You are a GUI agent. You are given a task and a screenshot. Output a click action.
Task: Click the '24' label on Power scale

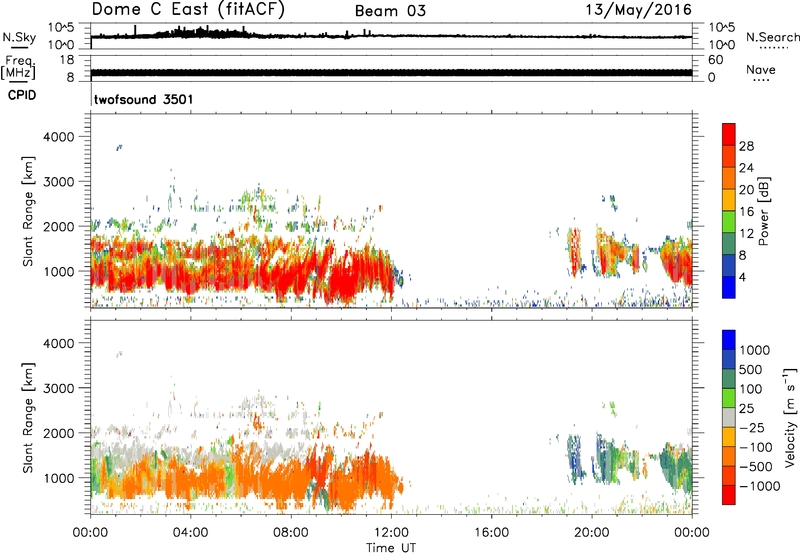[746, 168]
